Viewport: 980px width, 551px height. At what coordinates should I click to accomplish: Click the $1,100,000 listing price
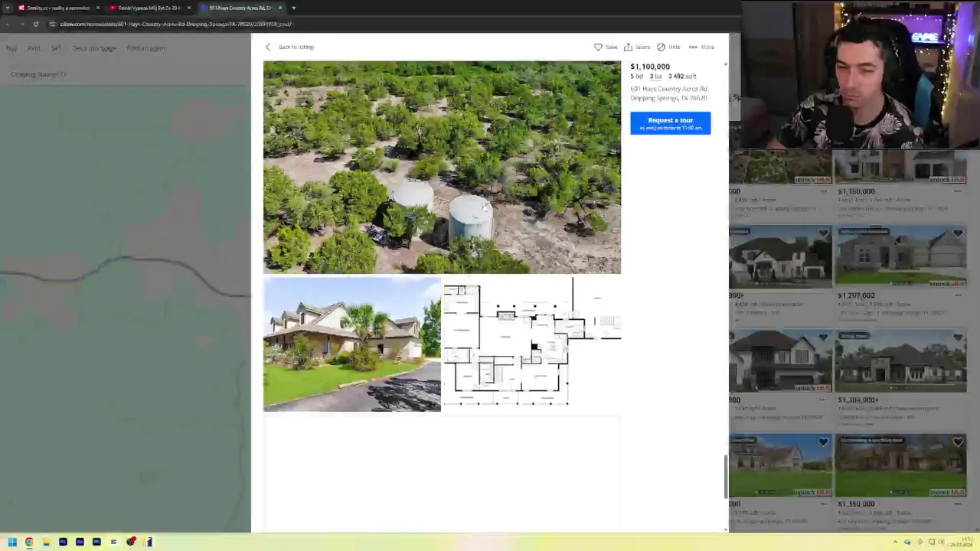pos(650,67)
